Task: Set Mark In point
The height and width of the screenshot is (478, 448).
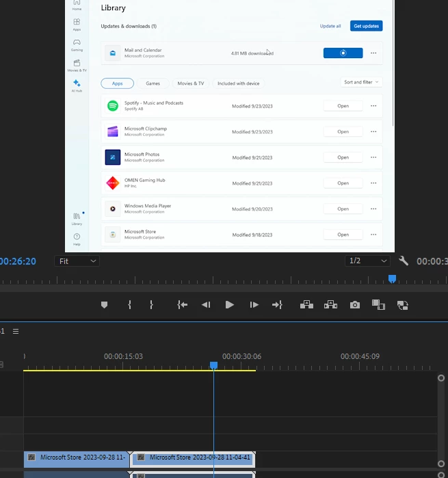Action: pyautogui.click(x=129, y=305)
